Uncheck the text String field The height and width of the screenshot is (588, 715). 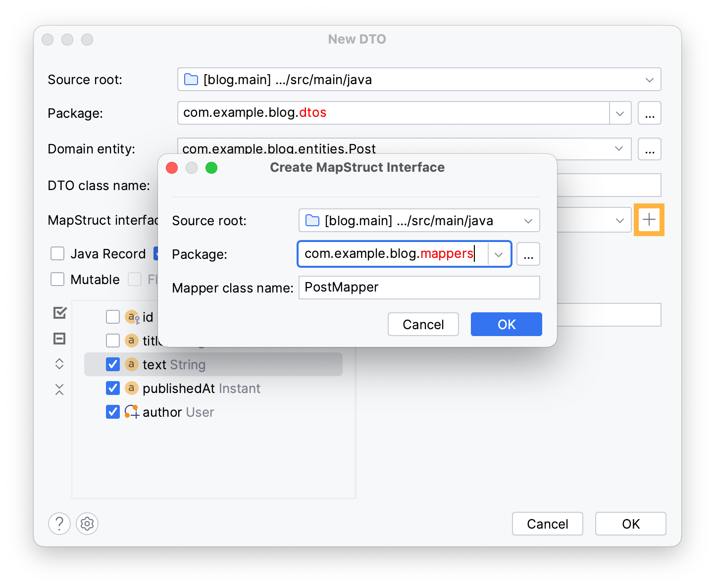click(x=113, y=364)
